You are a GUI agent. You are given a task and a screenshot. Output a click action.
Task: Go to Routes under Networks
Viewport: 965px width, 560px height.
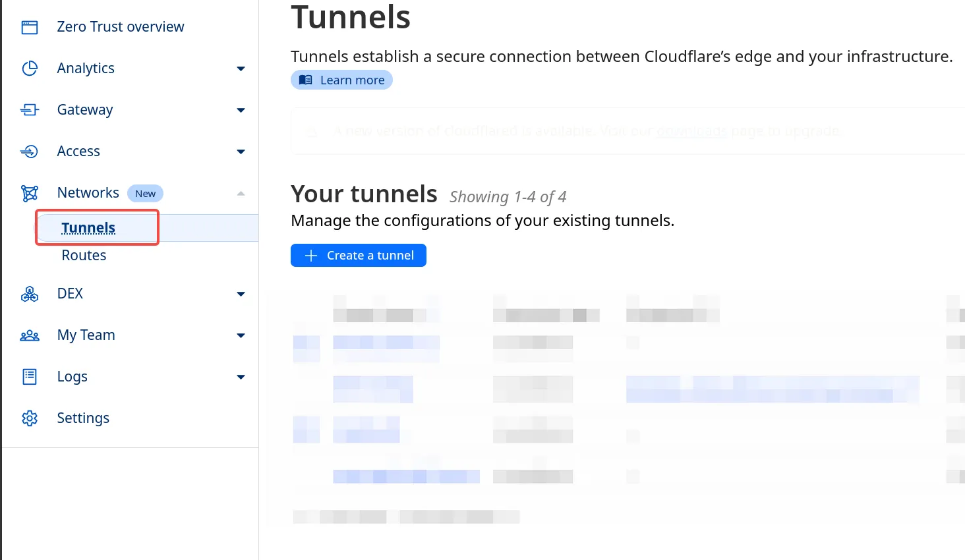pyautogui.click(x=84, y=256)
